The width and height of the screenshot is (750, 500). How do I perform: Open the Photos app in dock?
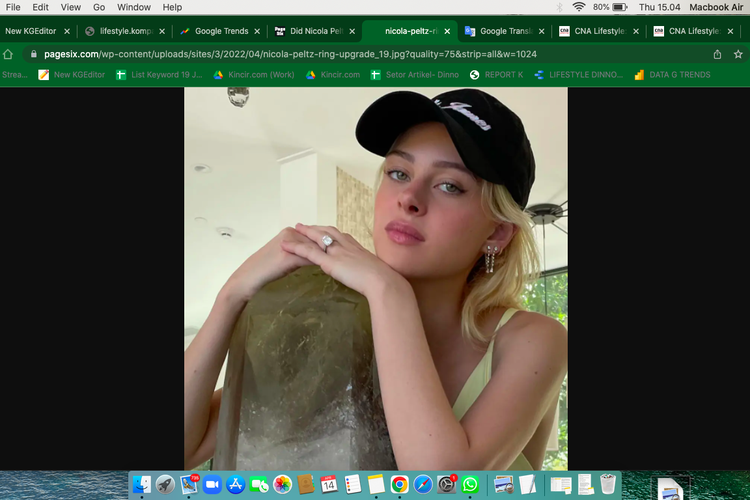[x=283, y=485]
